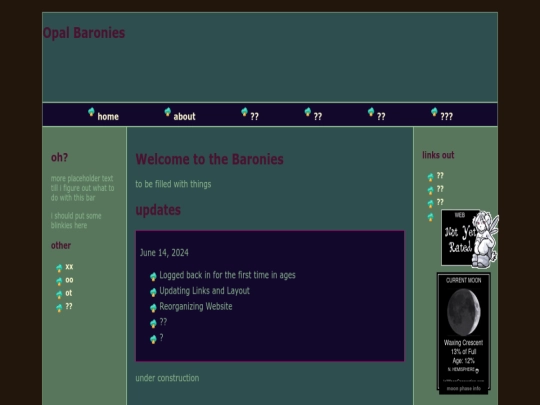The image size is (540, 405).
Task: Click the mushroom icon beside home
Action: click(91, 112)
